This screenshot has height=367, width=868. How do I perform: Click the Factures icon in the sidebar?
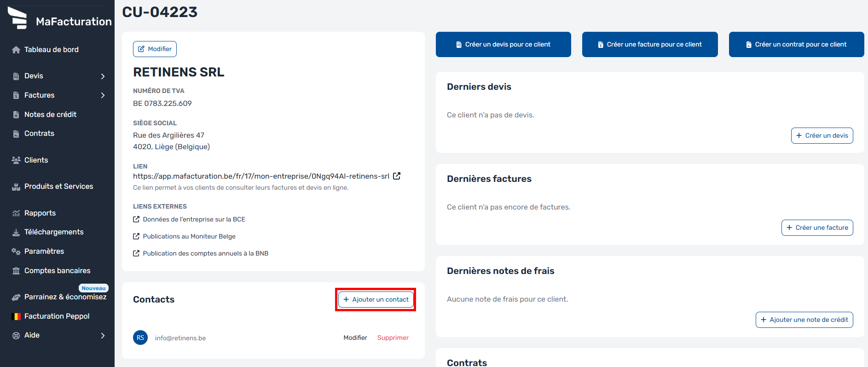point(16,95)
